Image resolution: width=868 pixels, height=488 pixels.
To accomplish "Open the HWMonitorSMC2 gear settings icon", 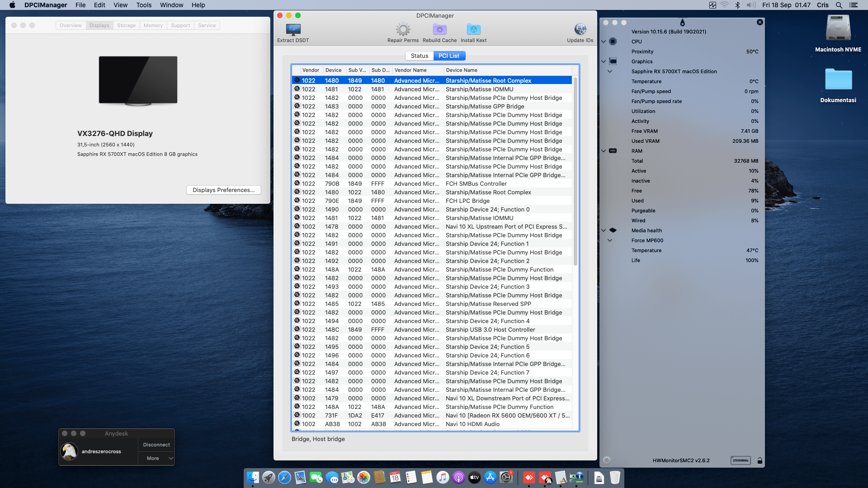I will pyautogui.click(x=607, y=460).
